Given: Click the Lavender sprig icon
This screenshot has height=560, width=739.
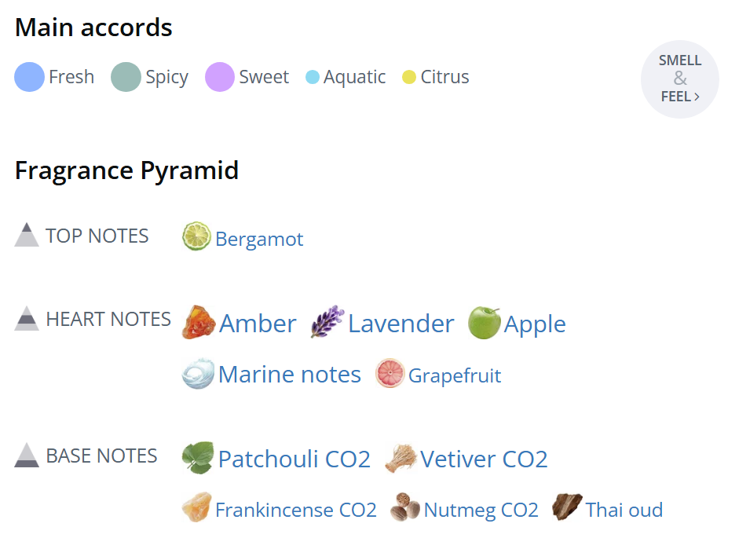Looking at the screenshot, I should pos(327,323).
